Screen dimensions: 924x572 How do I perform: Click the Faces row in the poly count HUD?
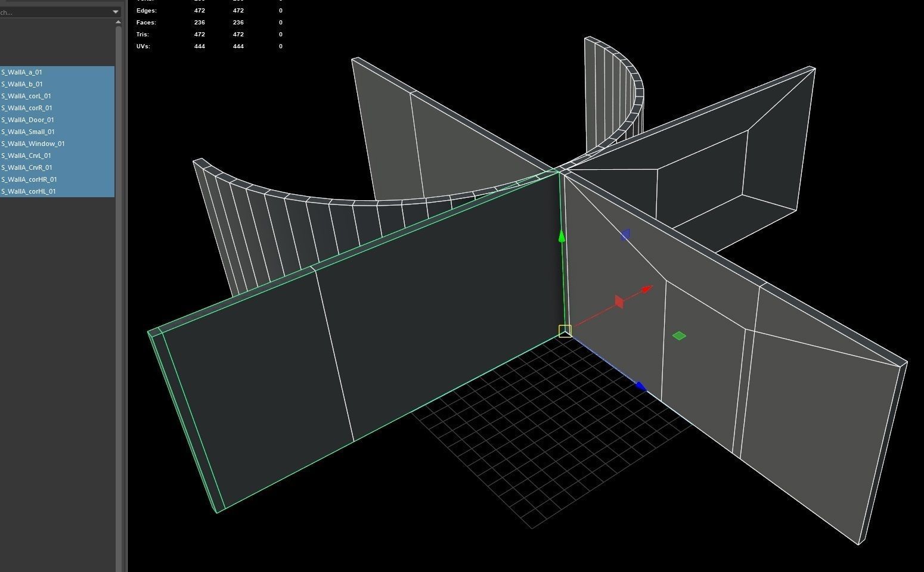[x=210, y=22]
